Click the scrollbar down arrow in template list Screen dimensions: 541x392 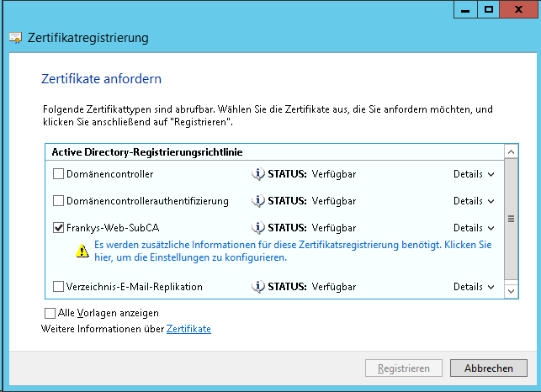510,289
